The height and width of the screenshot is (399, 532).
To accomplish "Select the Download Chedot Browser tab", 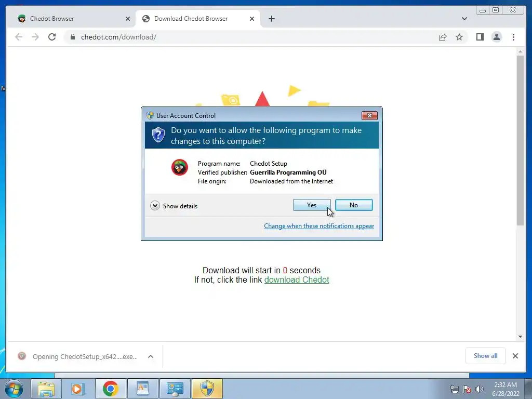I will click(197, 19).
